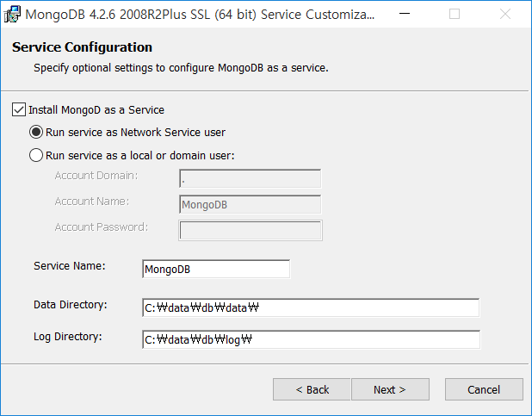Click the Account Name: label
Image resolution: width=532 pixels, height=416 pixels.
click(x=92, y=202)
